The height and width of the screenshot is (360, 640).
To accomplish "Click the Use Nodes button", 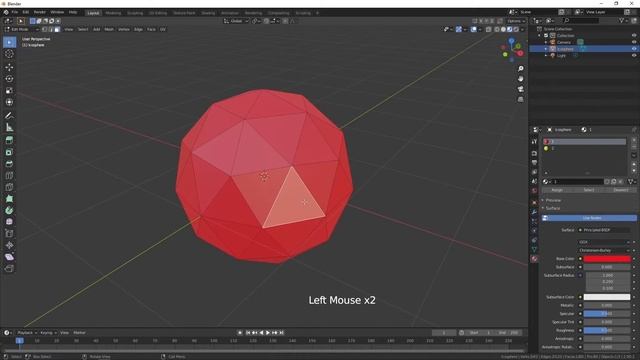I will pyautogui.click(x=589, y=218).
